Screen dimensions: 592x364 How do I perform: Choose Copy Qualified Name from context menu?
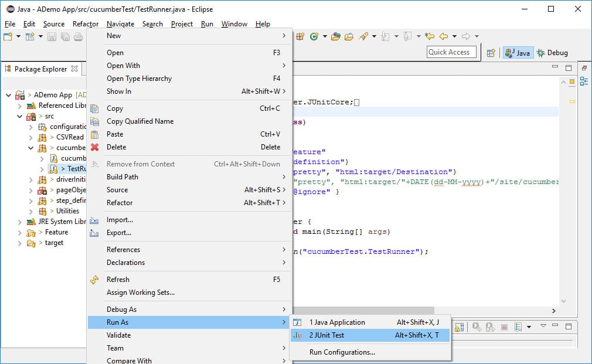click(190, 121)
